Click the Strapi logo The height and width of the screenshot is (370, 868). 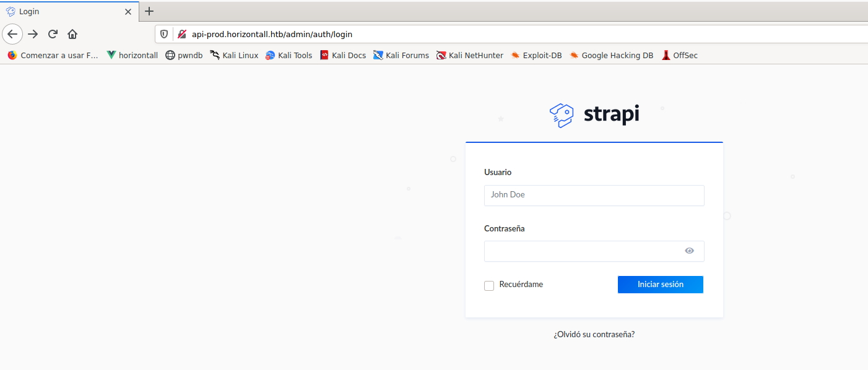click(x=594, y=115)
